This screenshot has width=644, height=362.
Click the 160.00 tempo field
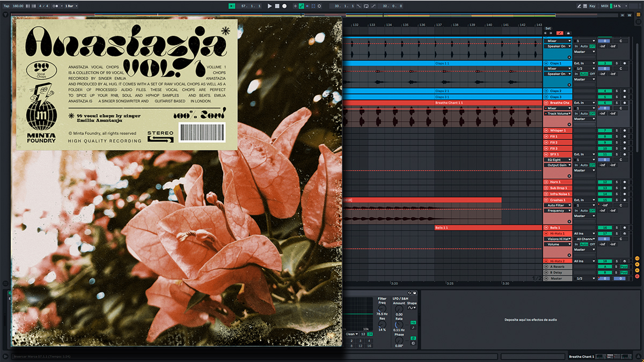click(x=18, y=6)
